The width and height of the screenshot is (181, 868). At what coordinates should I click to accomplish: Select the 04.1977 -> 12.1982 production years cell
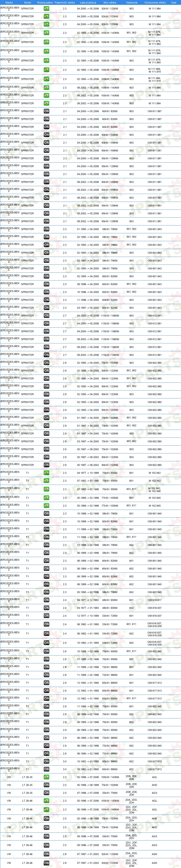[88, 600]
